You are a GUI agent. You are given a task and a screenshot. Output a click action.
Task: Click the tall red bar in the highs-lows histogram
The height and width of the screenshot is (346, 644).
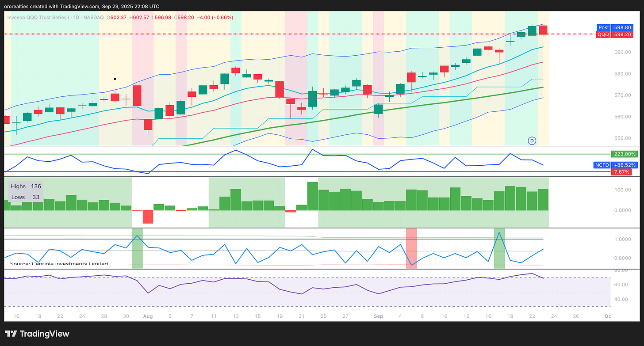[148, 217]
